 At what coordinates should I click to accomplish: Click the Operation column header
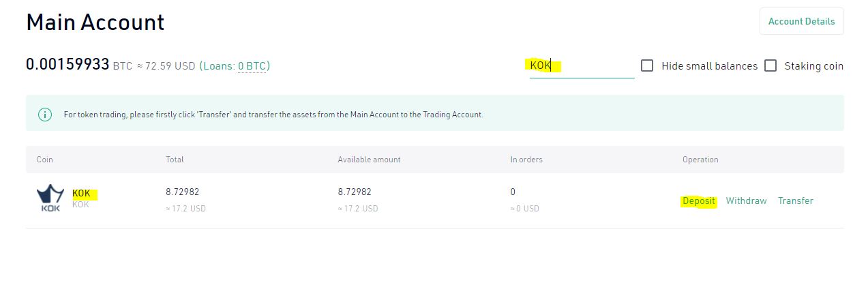click(700, 160)
